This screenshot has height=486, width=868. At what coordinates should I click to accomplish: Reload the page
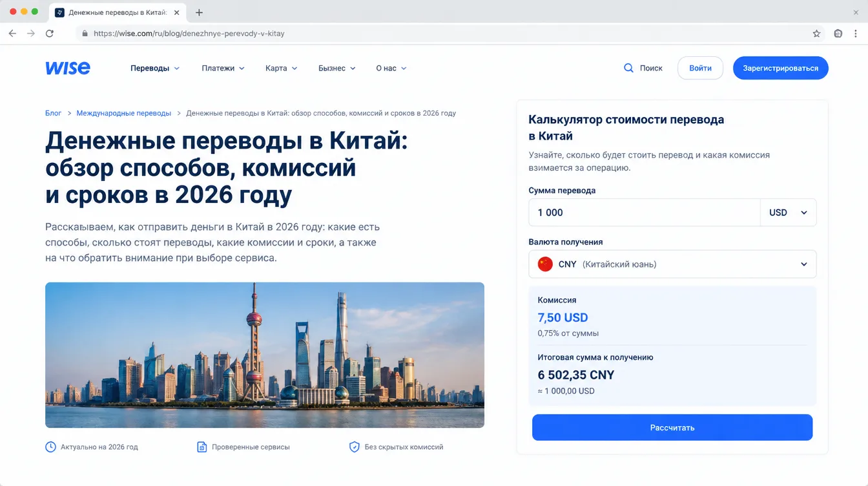(50, 33)
